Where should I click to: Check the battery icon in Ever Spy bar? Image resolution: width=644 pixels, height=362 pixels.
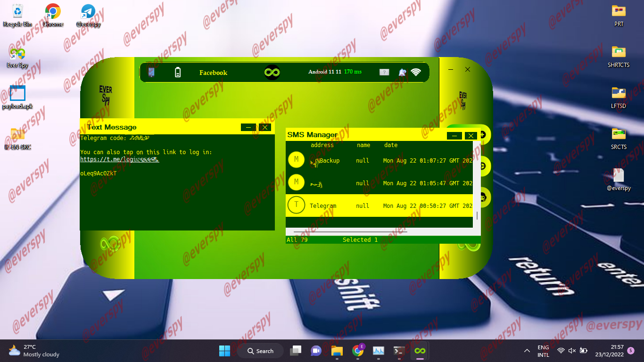(178, 72)
